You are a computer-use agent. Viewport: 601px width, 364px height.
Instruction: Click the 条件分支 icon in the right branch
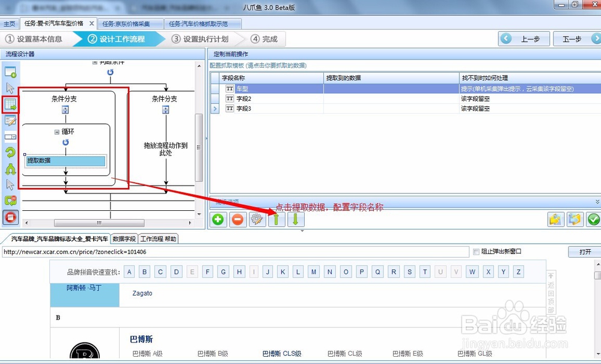[x=166, y=110]
